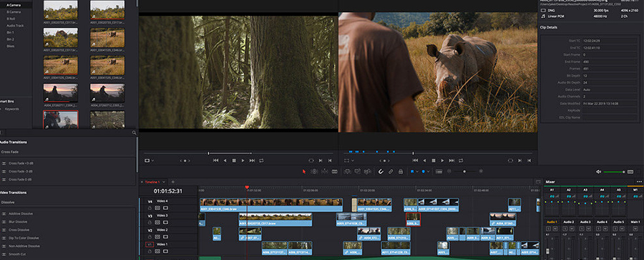Stop playback in the source viewer
The image size is (644, 260).
[x=234, y=160]
